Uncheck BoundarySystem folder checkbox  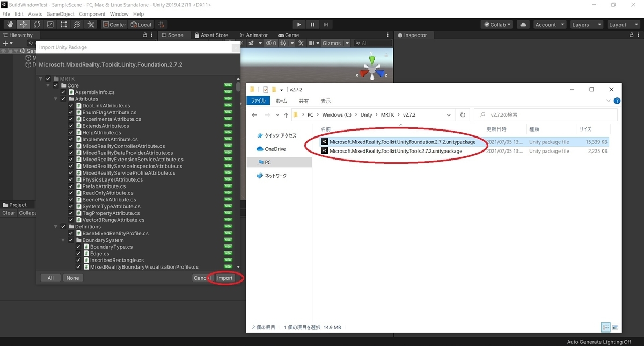71,240
